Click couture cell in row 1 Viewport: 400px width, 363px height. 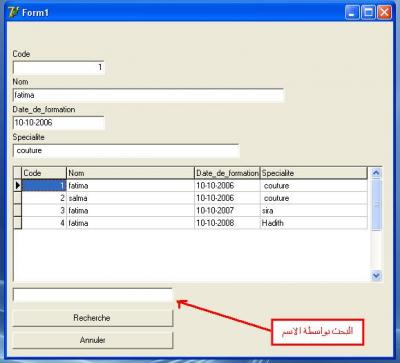click(x=314, y=185)
